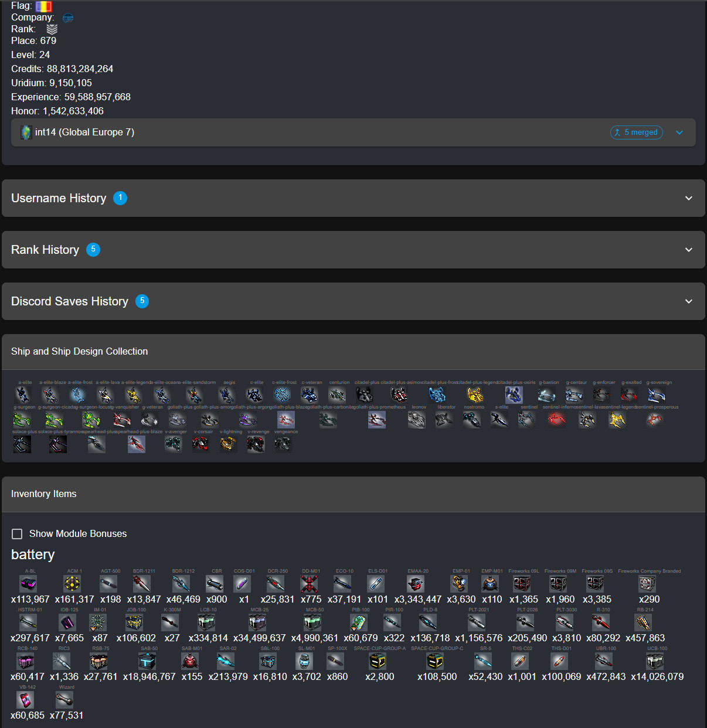The image size is (707, 728).
Task: Click the MCB-25 ammo box icon
Action: [x=257, y=622]
